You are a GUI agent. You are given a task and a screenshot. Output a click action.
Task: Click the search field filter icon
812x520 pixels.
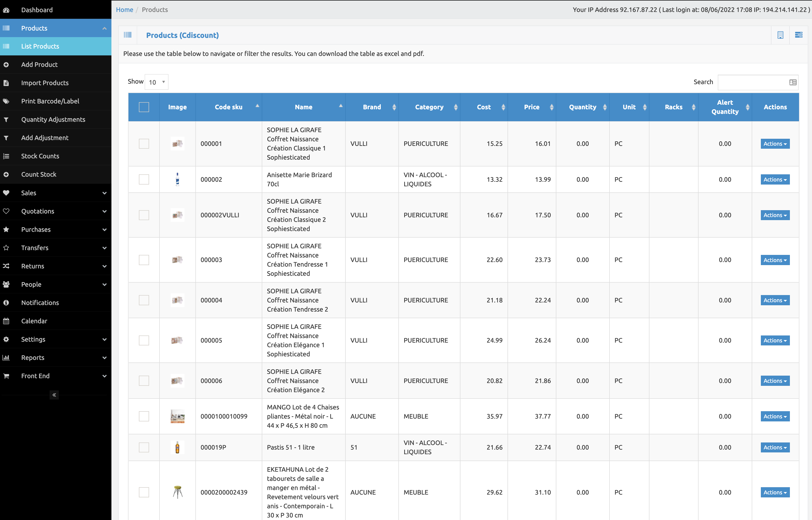click(x=793, y=82)
